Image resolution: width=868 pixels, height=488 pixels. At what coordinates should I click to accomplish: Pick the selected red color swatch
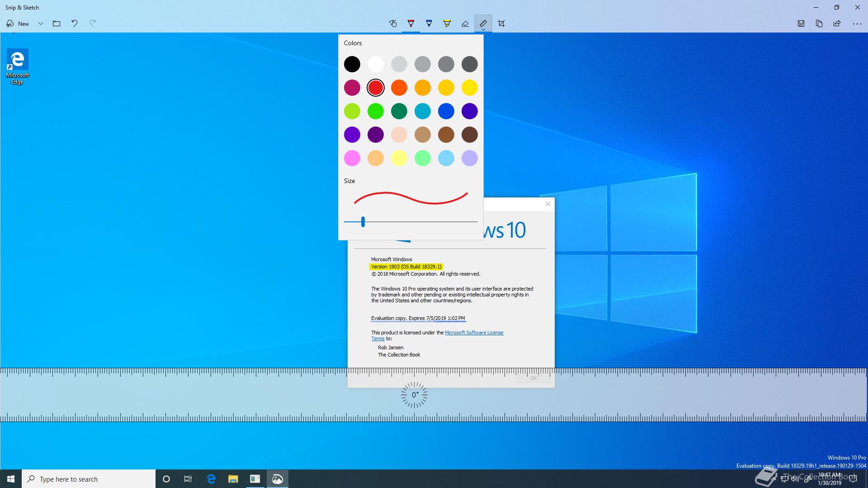[x=376, y=88]
